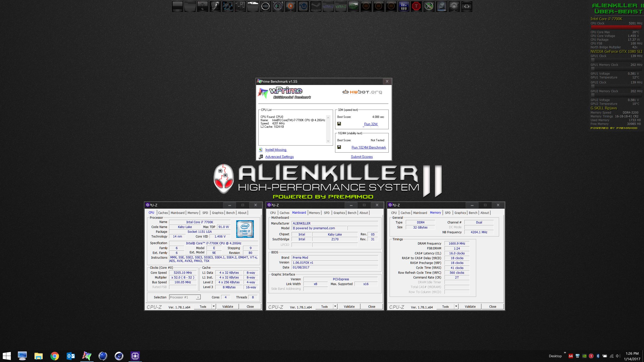Image resolution: width=644 pixels, height=362 pixels.
Task: Switch to Caches tab in leftmost CPU-Z
Action: (x=163, y=213)
